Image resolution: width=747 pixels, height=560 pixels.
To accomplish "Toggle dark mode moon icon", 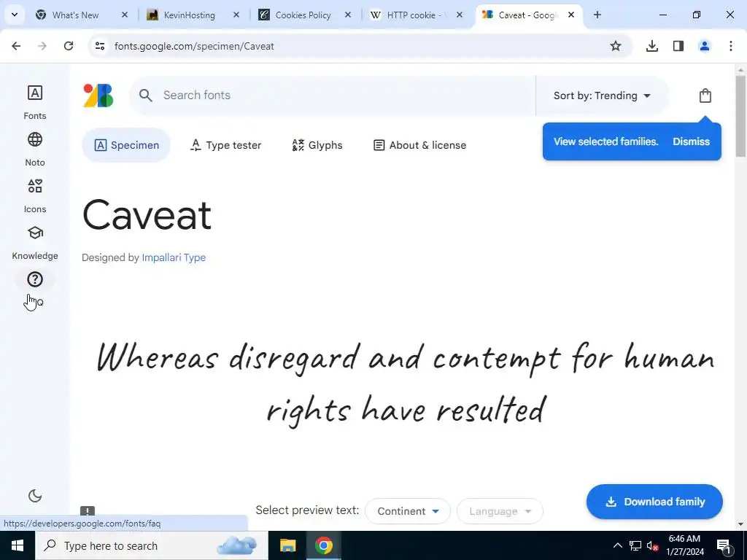I will tap(35, 496).
